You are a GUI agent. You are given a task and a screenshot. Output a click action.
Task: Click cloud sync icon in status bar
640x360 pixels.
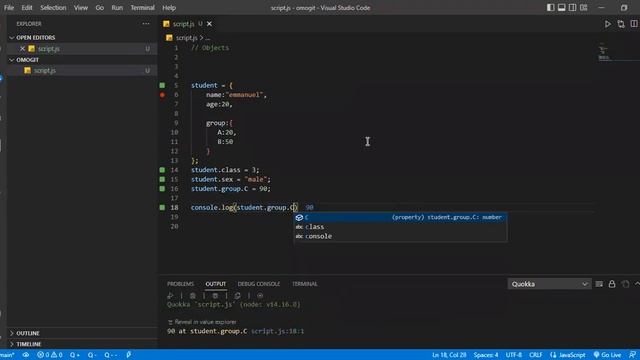tap(26, 355)
